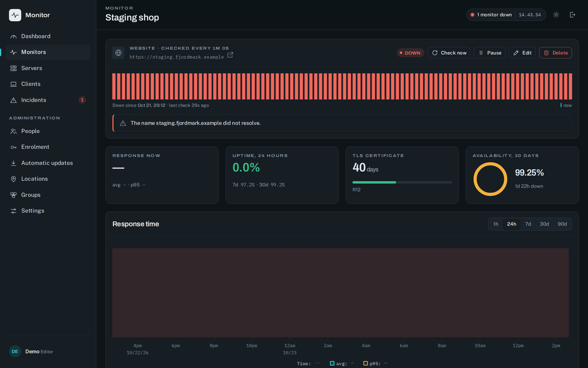The height and width of the screenshot is (368, 588).
Task: Edit the monitor settings
Action: coord(522,53)
